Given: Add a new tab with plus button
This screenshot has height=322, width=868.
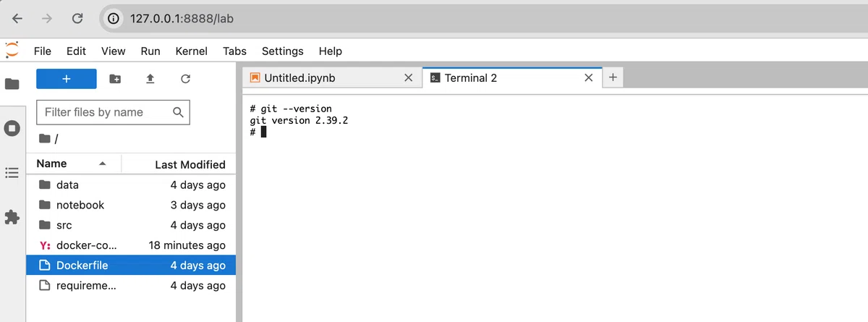Looking at the screenshot, I should 613,77.
